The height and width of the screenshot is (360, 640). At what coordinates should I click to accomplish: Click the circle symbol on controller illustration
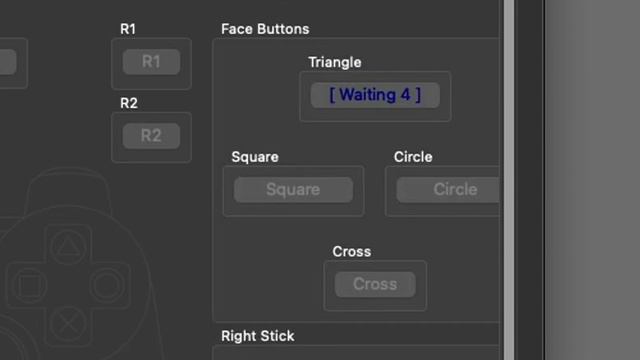[107, 284]
